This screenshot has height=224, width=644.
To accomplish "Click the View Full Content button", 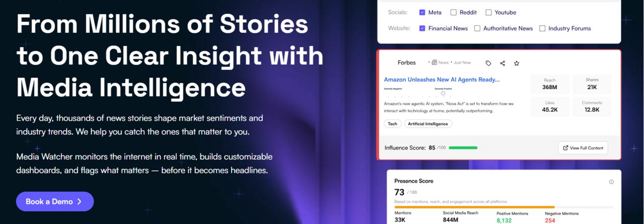I will (583, 148).
